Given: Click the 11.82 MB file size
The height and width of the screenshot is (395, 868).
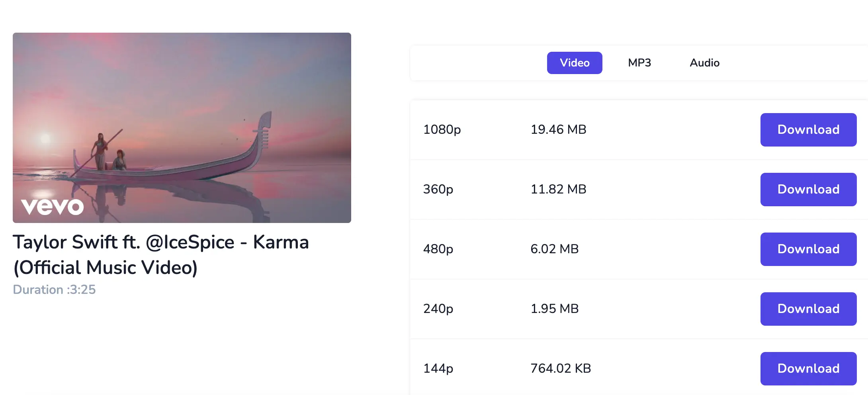Looking at the screenshot, I should point(558,190).
